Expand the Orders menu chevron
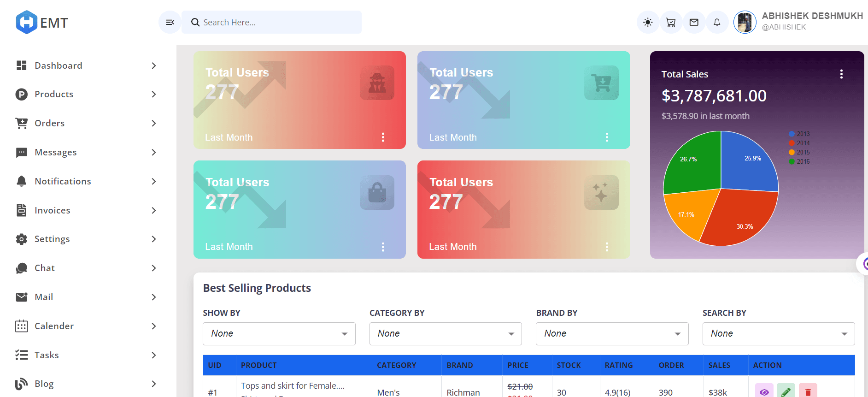Image resolution: width=868 pixels, height=397 pixels. (154, 123)
